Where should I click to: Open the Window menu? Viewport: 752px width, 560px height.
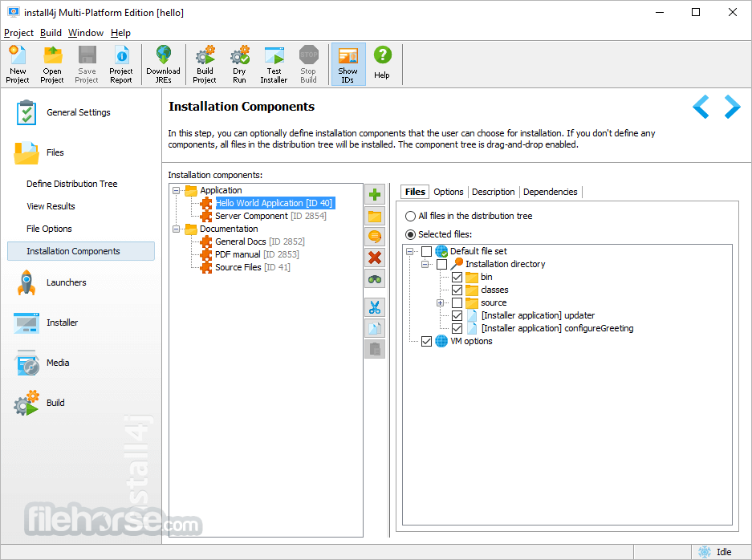(x=86, y=33)
